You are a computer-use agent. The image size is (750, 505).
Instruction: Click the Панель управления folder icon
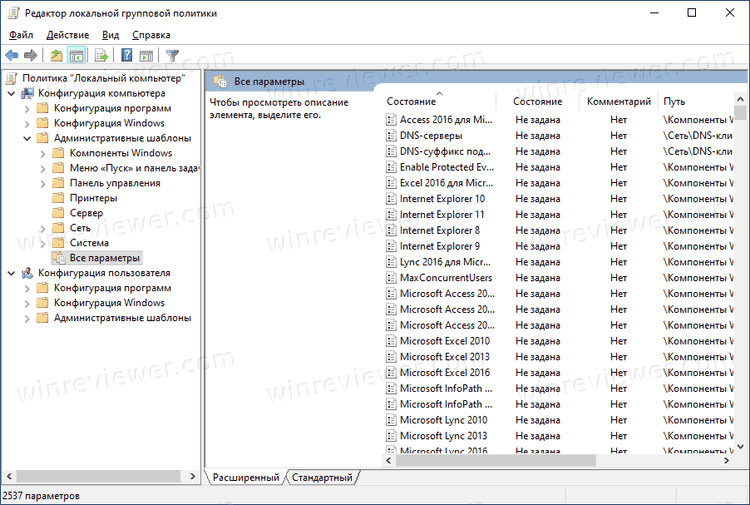[x=58, y=183]
